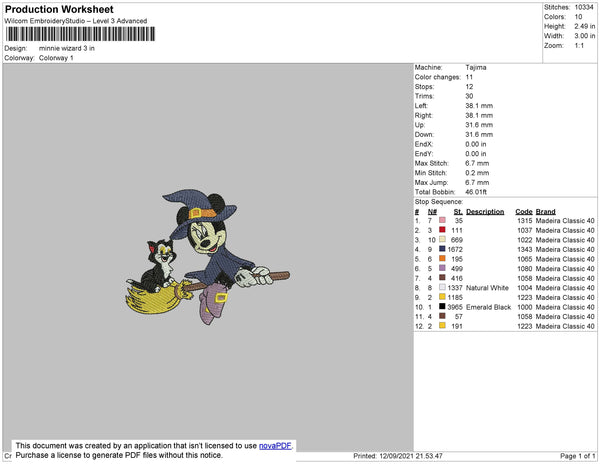Click the 'N#' column header
Screen dimensions: 600x464
tap(432, 212)
